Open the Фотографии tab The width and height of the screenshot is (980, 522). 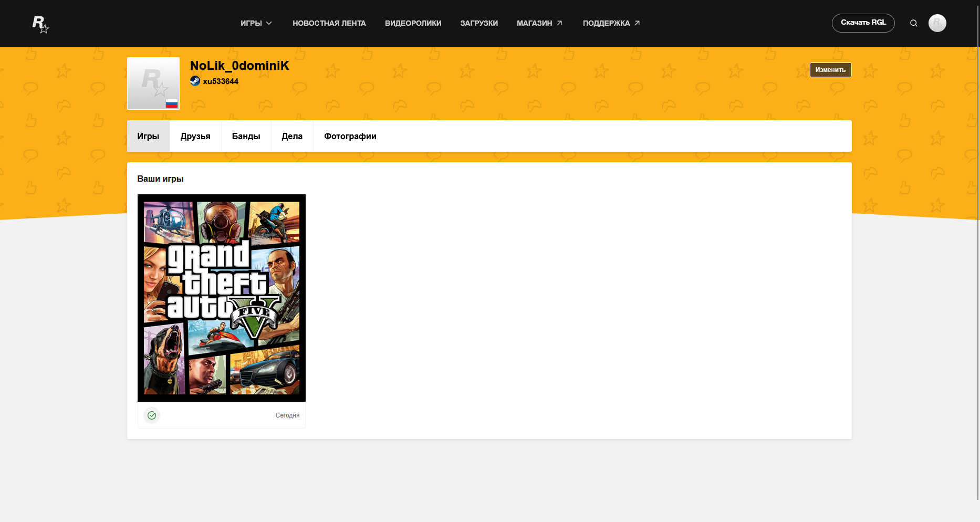tap(350, 136)
